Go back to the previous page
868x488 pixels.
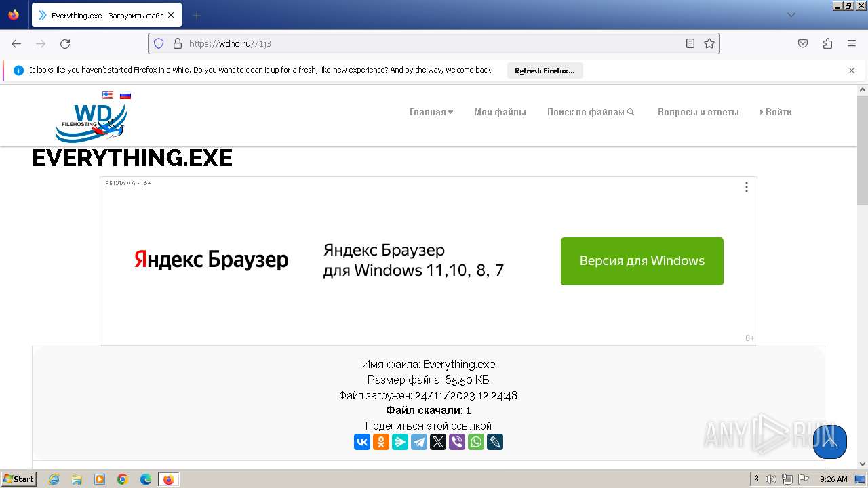pos(16,43)
